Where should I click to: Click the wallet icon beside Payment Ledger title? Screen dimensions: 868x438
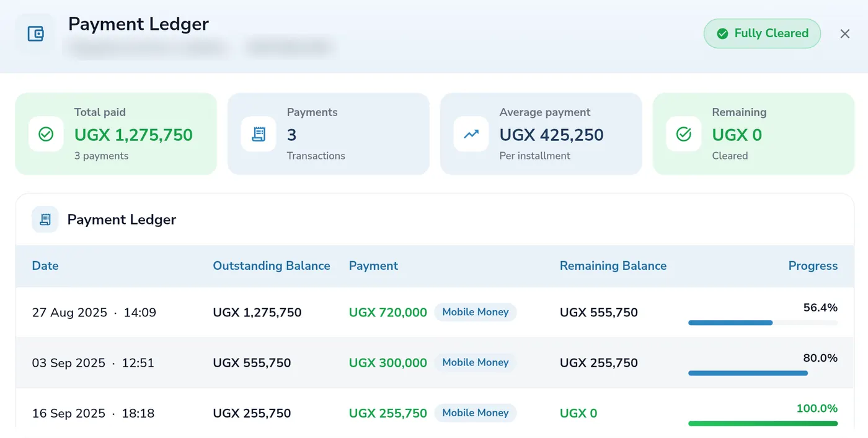(35, 34)
